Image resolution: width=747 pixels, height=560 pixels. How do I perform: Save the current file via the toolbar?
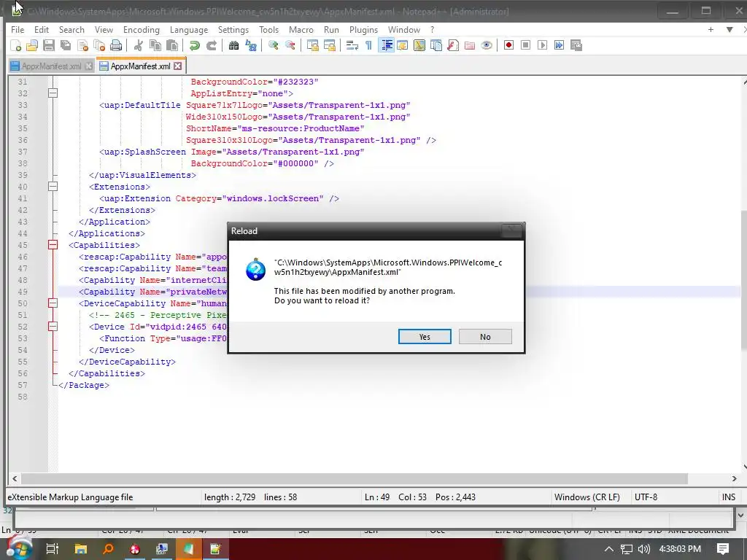(x=49, y=45)
